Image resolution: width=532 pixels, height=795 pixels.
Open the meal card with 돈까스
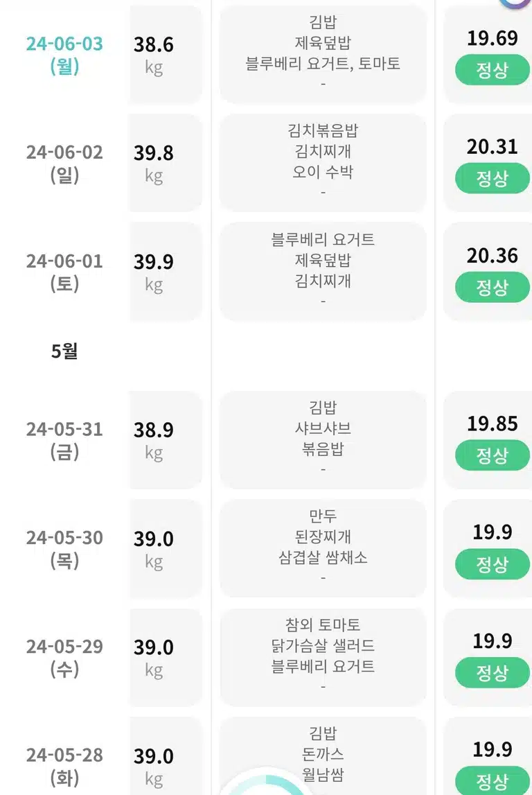pyautogui.click(x=323, y=755)
